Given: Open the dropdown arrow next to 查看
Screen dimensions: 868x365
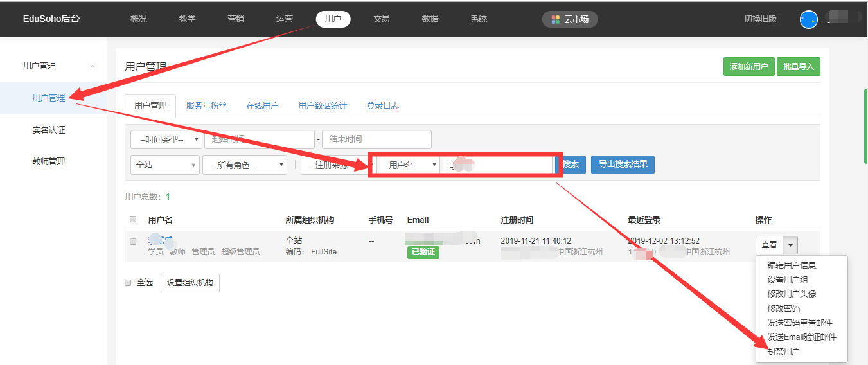Looking at the screenshot, I should point(791,245).
